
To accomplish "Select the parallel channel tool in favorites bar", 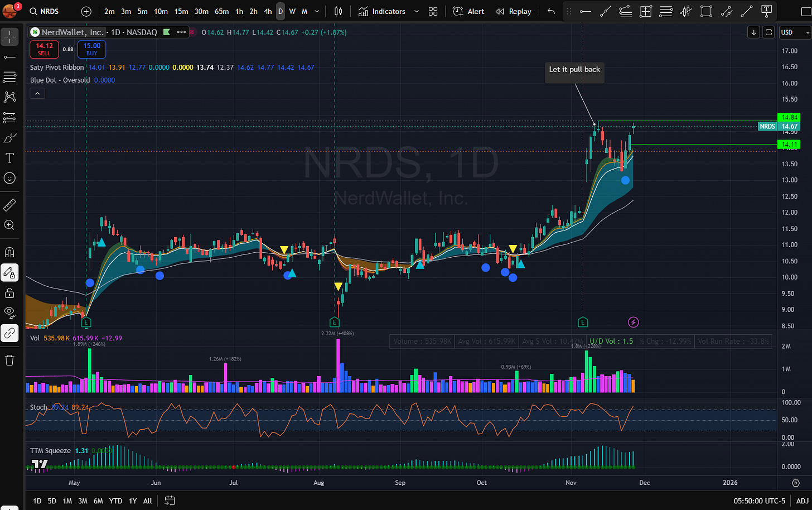I will coord(726,11).
